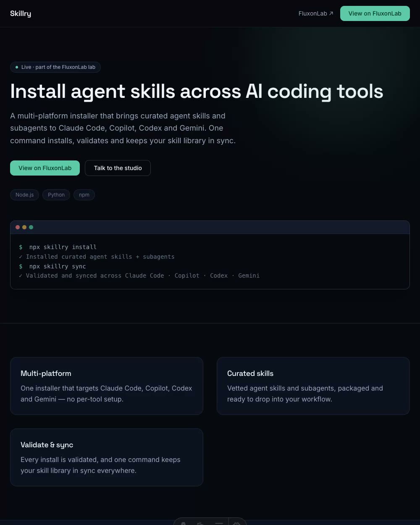Select the npm tag

84,195
